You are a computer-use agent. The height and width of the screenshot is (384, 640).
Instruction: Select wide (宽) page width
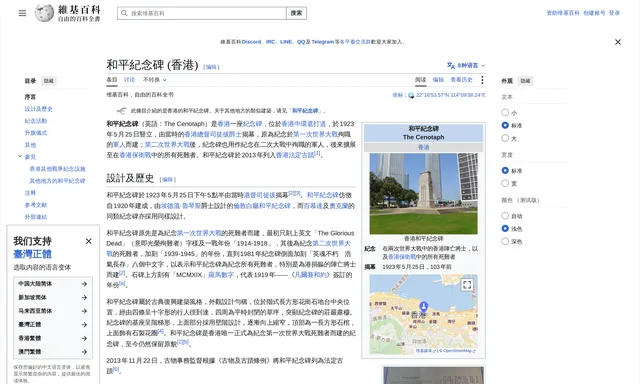(x=505, y=183)
